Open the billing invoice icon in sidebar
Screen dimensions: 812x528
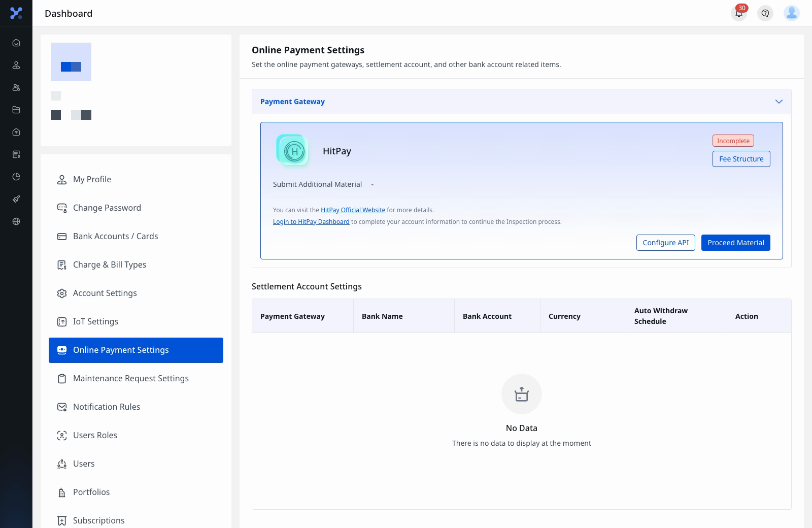16,154
